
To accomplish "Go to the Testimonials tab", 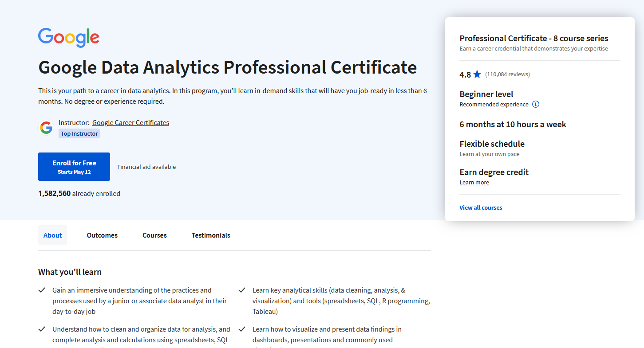I will click(211, 235).
